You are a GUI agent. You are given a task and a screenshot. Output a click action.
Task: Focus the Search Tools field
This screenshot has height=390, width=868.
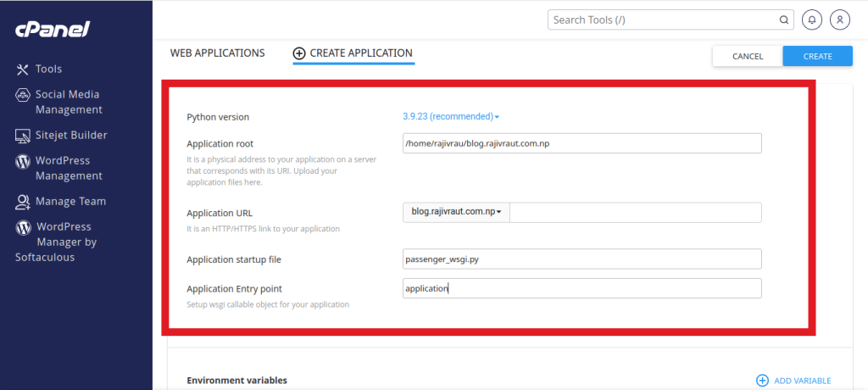pyautogui.click(x=670, y=20)
